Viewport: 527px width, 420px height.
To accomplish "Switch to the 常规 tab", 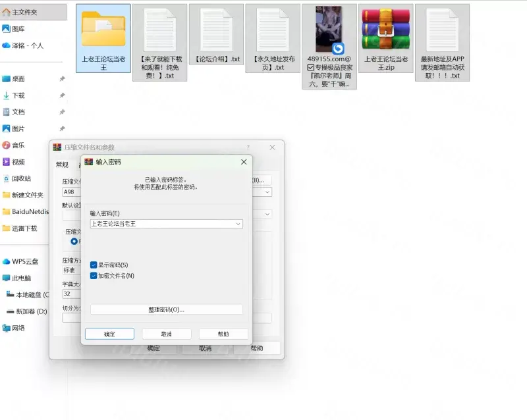I will 62,165.
